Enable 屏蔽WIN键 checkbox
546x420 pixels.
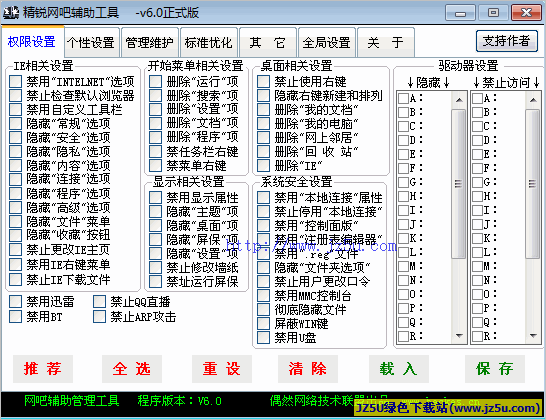[264, 324]
